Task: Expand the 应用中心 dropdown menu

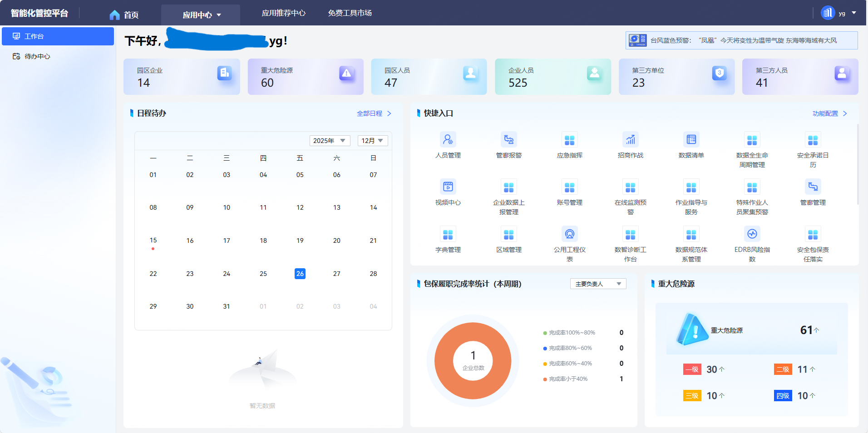Action: 201,15
